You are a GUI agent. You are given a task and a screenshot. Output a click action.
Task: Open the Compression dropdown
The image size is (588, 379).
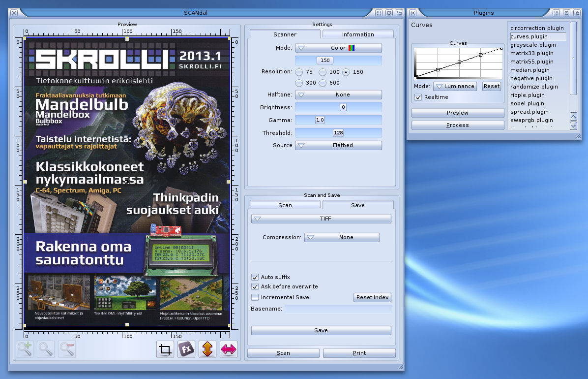[342, 237]
